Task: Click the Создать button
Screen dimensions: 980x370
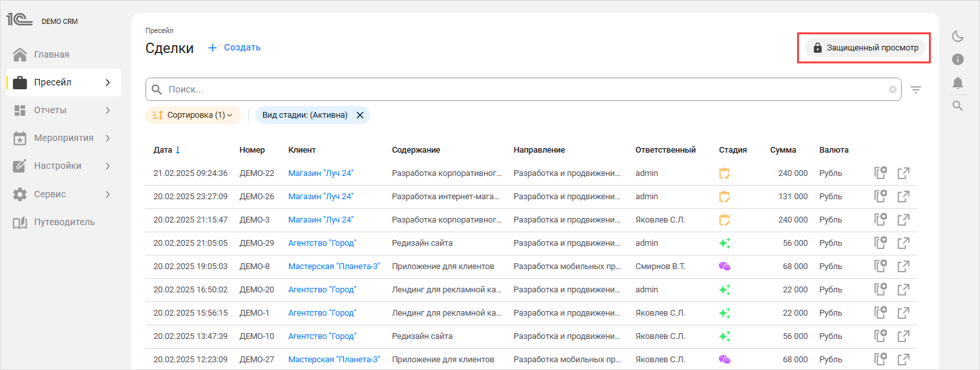Action: 234,47
